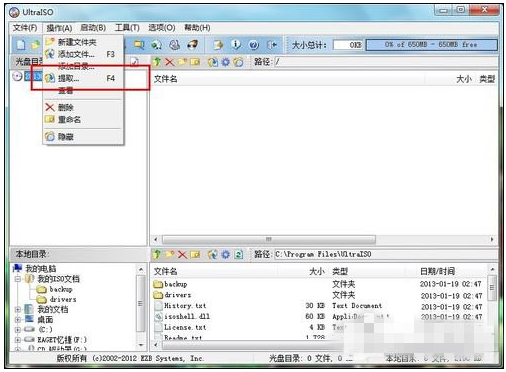Click the blue Help question mark icon
Screen dimensions: 506x372
[254, 45]
